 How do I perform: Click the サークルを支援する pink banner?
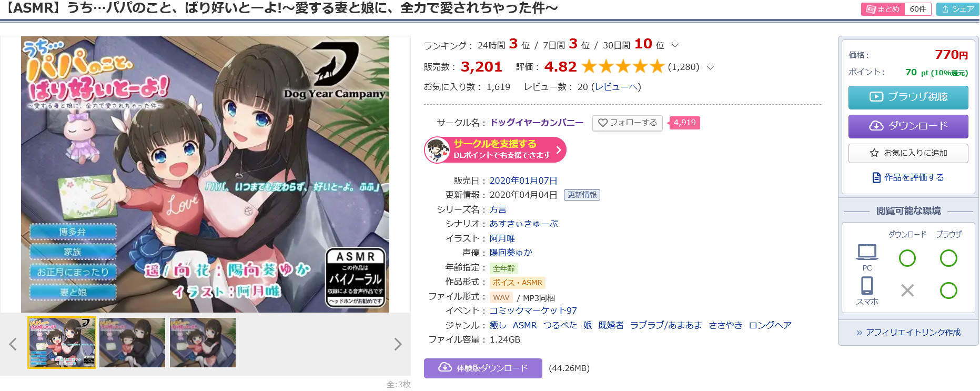495,150
